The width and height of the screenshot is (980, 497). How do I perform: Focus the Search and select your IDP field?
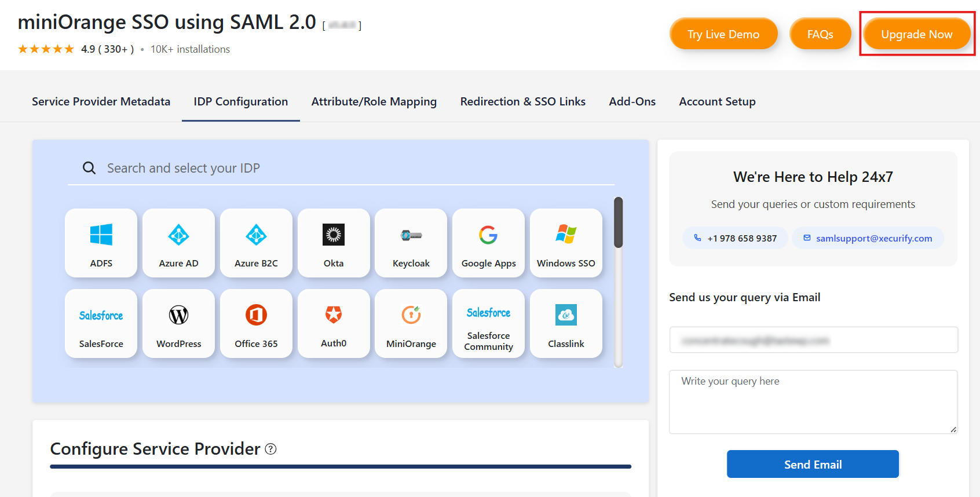point(348,168)
